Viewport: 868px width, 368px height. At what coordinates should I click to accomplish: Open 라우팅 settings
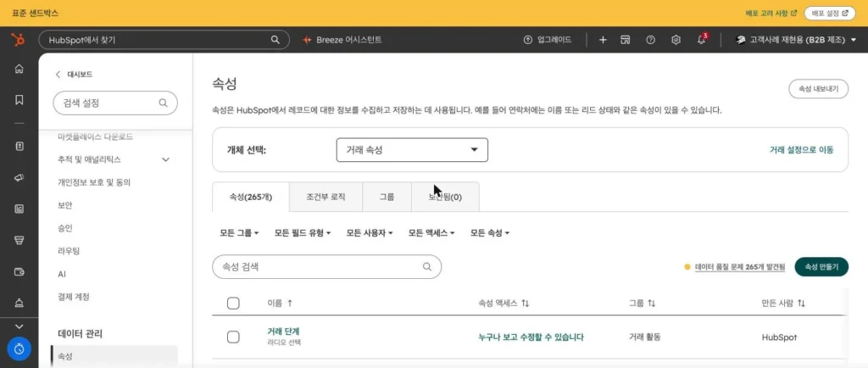69,251
